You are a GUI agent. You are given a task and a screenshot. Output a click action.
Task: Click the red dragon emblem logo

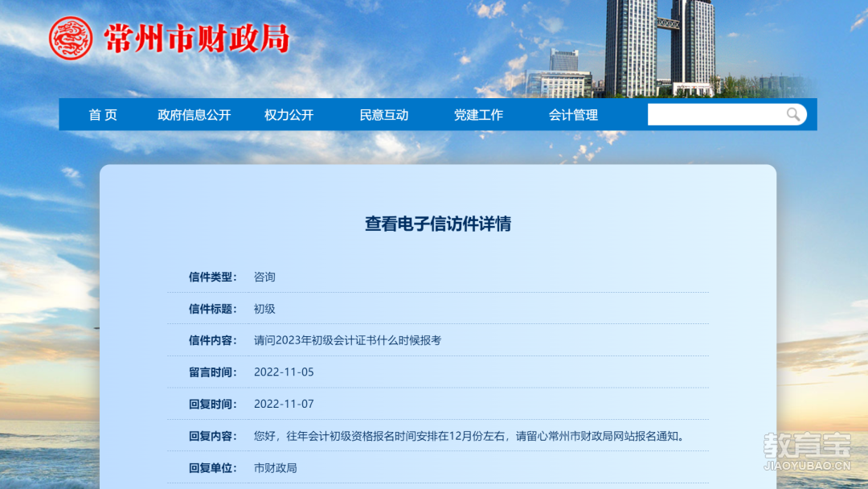(71, 39)
